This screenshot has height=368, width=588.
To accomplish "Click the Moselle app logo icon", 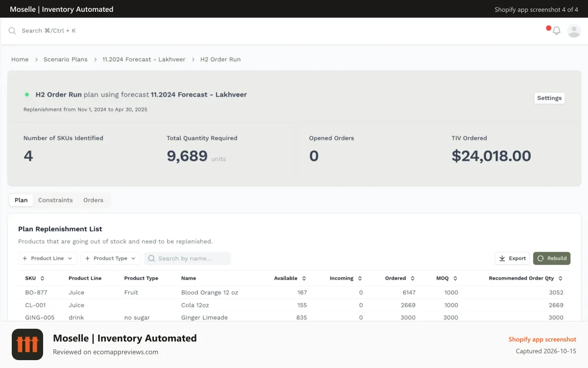I will pyautogui.click(x=27, y=344).
